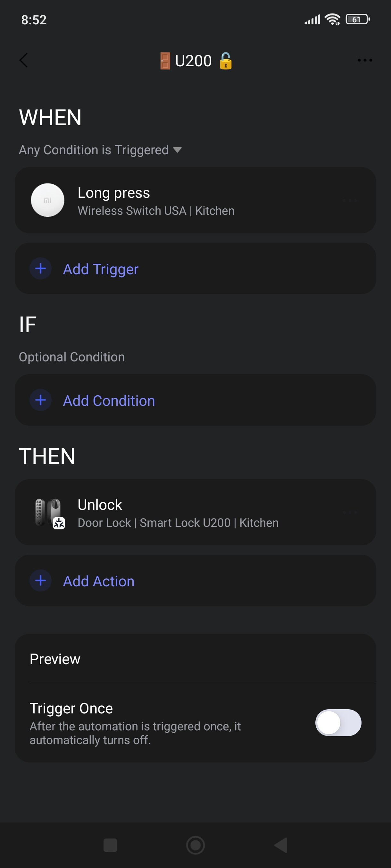Expand the Any Condition is Triggered dropdown
The image size is (391, 868).
(94, 150)
